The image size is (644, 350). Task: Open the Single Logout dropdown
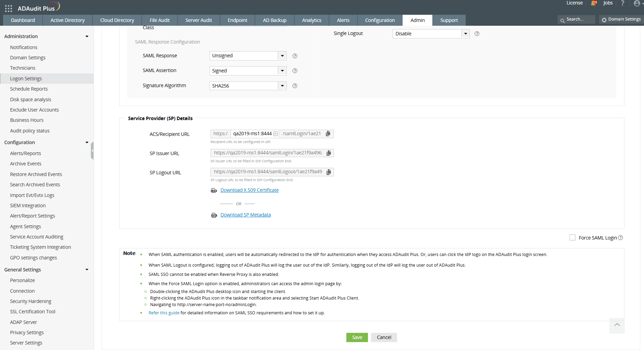[465, 33]
